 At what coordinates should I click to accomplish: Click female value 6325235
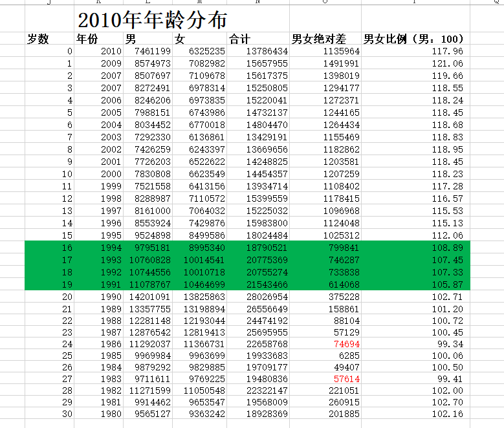pyautogui.click(x=206, y=51)
